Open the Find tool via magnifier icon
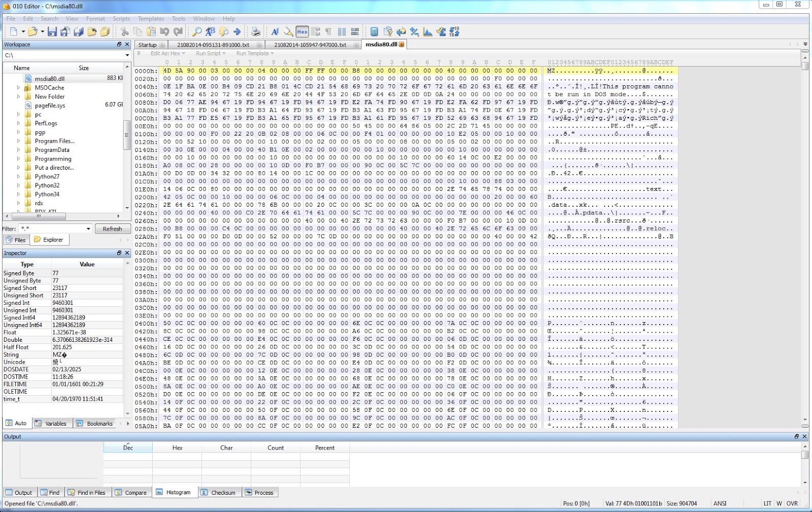 point(197,31)
